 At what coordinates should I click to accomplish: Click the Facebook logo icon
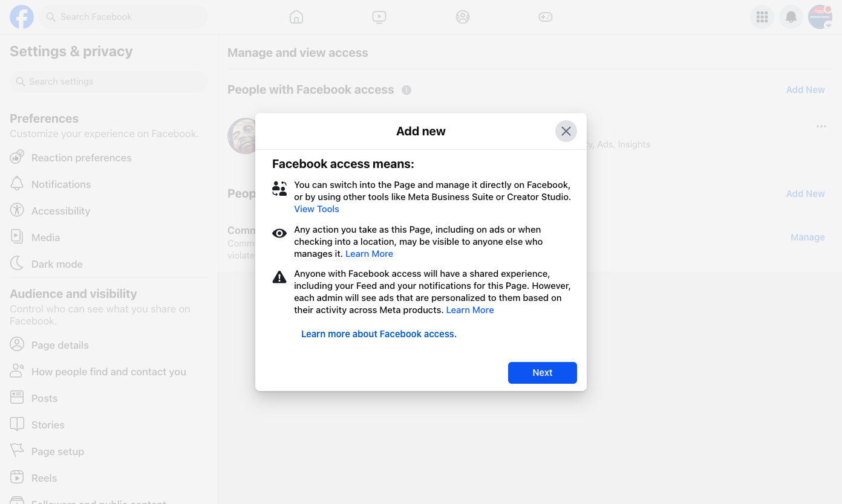pos(22,17)
